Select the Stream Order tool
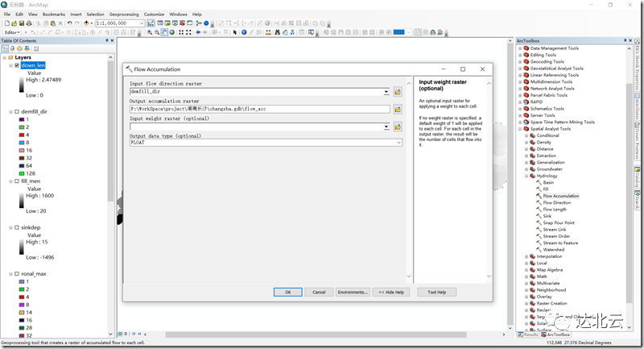This screenshot has width=644, height=349. 556,236
